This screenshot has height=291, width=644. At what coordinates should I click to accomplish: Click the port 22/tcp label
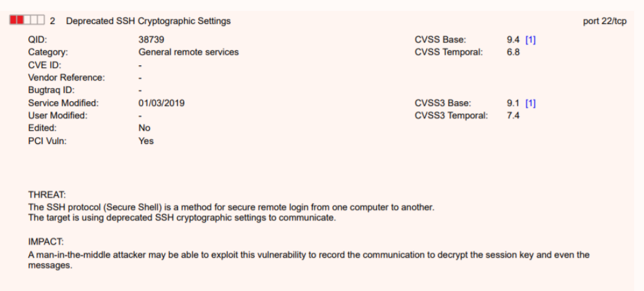click(x=605, y=21)
